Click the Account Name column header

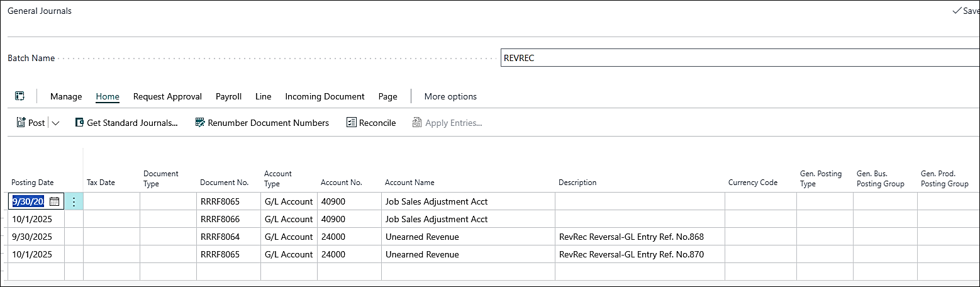point(409,183)
